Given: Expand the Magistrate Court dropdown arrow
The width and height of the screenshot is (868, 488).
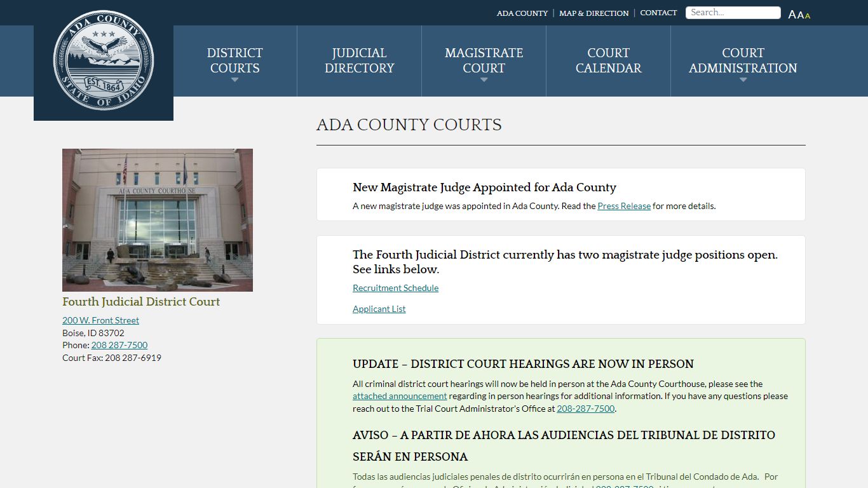Looking at the screenshot, I should (484, 80).
